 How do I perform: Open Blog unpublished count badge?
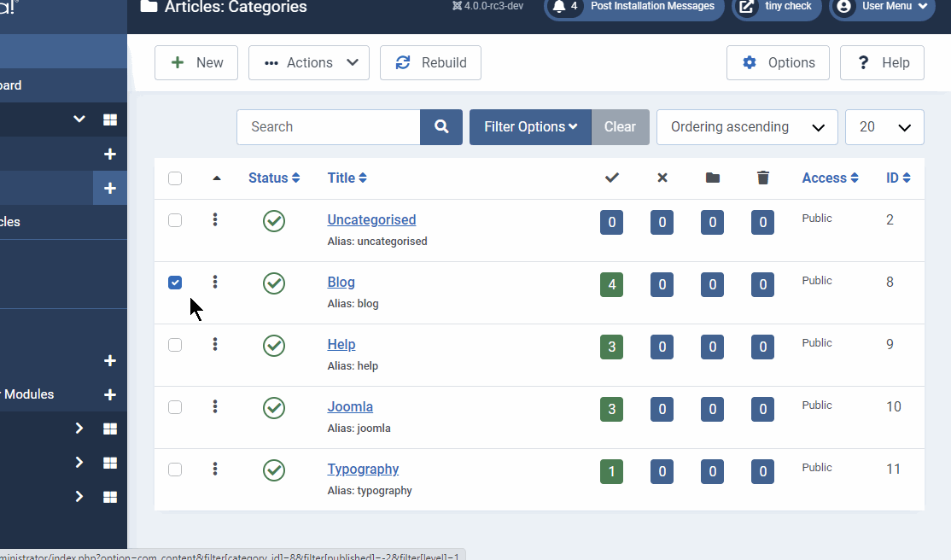pyautogui.click(x=662, y=284)
